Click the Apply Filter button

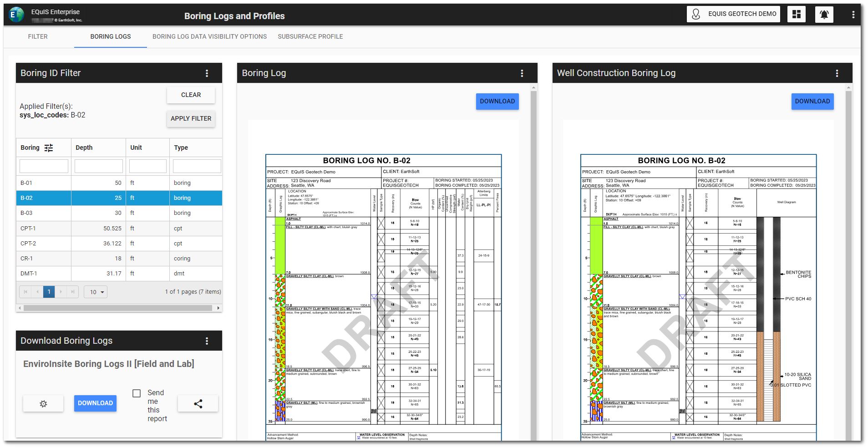(191, 119)
